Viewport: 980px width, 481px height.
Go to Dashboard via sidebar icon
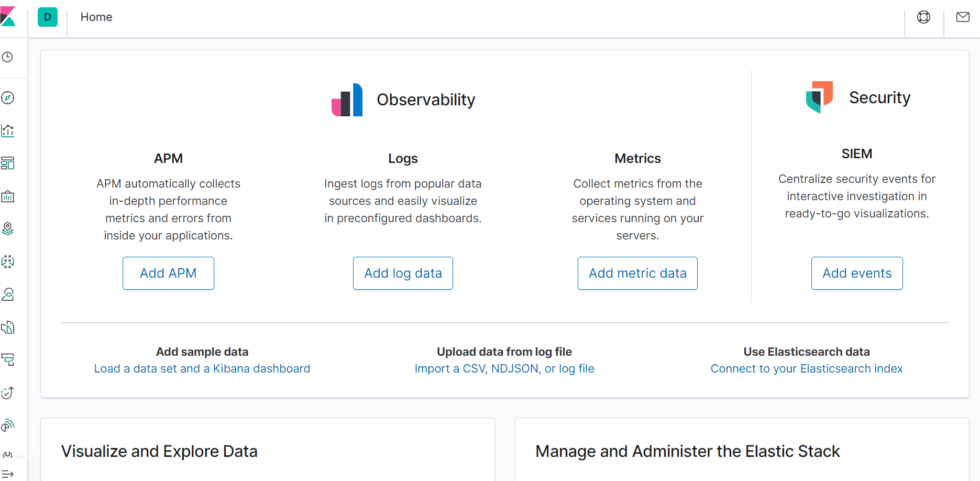[8, 163]
